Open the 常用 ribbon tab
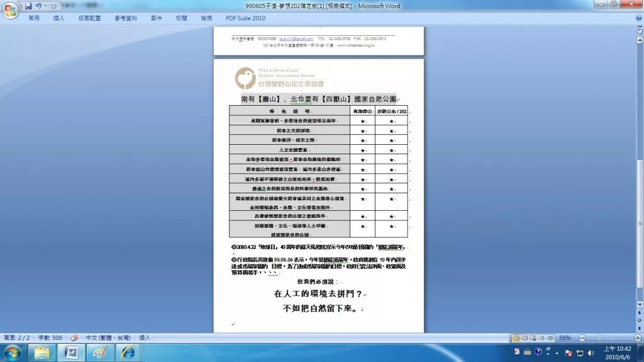The height and width of the screenshot is (362, 644). pyautogui.click(x=34, y=18)
